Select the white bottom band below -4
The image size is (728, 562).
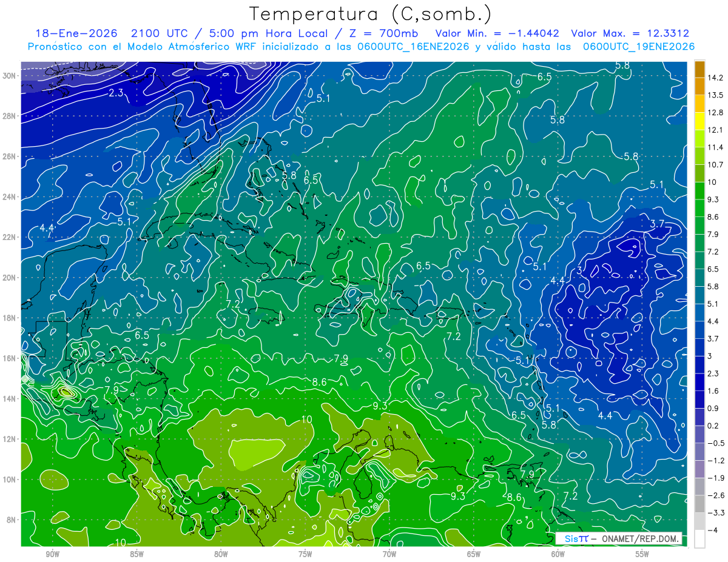pyautogui.click(x=699, y=538)
